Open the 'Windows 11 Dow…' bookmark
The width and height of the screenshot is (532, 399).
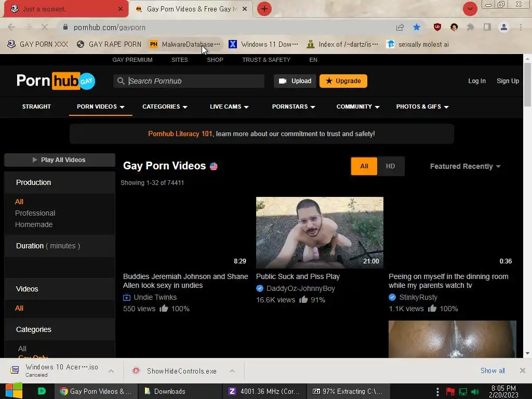click(263, 45)
